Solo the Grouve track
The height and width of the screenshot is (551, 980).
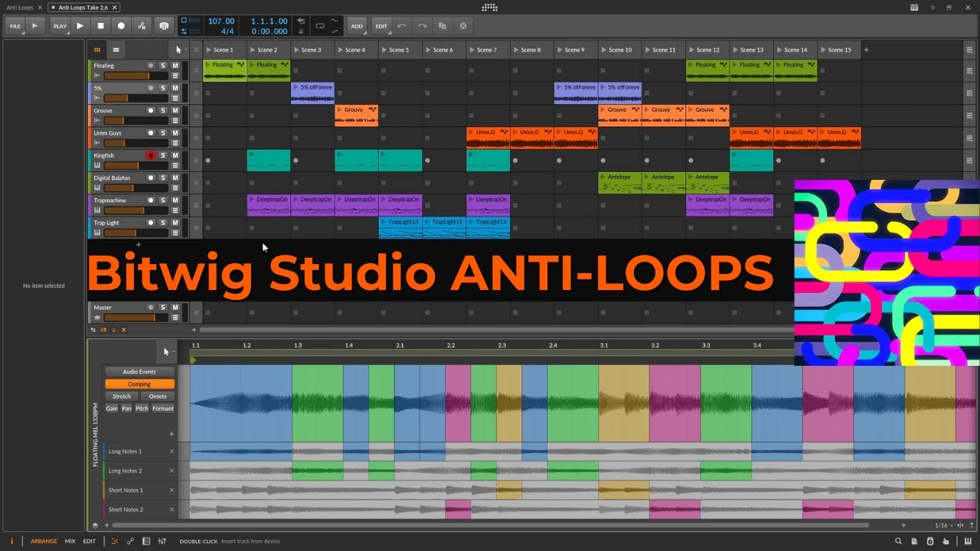(x=163, y=110)
